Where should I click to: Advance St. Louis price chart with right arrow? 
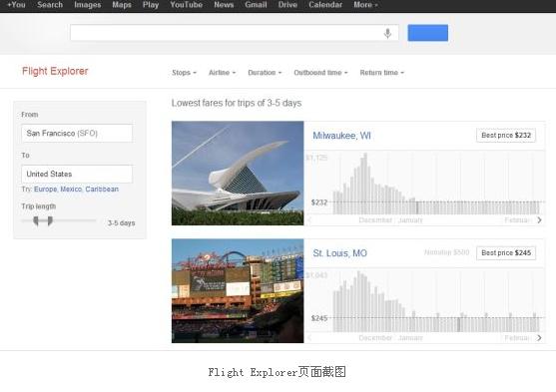pos(539,338)
